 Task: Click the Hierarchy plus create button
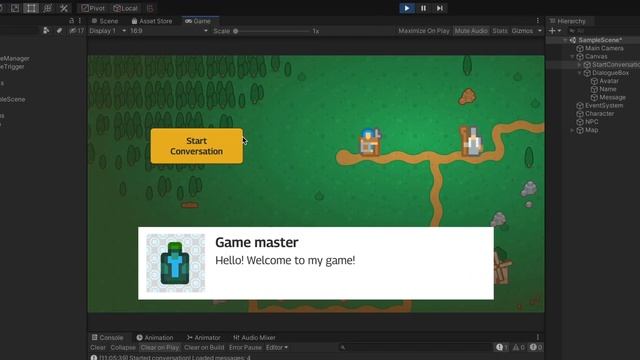552,31
